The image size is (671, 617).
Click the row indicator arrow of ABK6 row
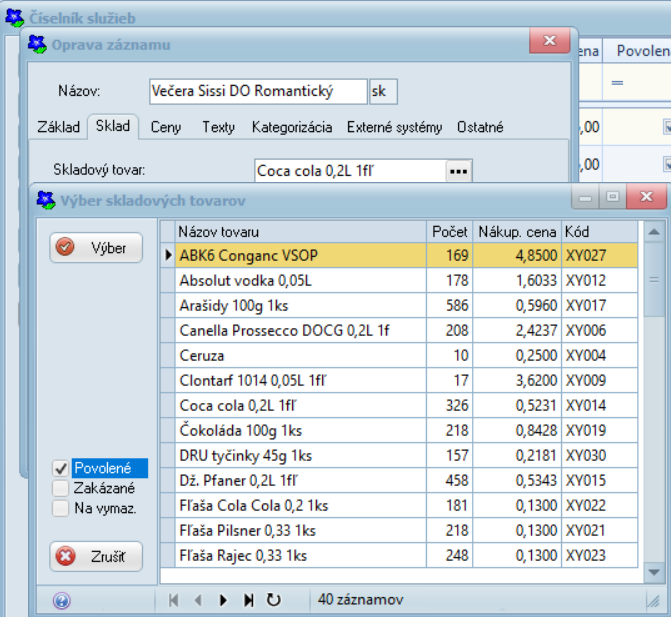click(x=168, y=255)
